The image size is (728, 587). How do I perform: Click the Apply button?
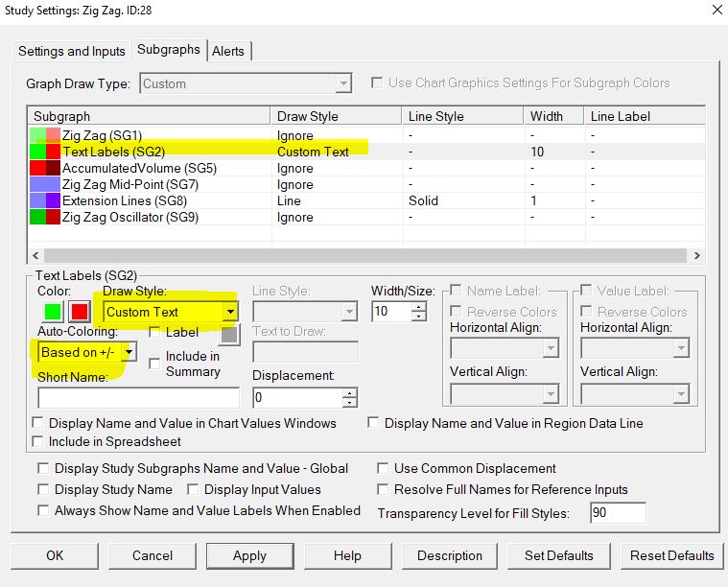(249, 556)
